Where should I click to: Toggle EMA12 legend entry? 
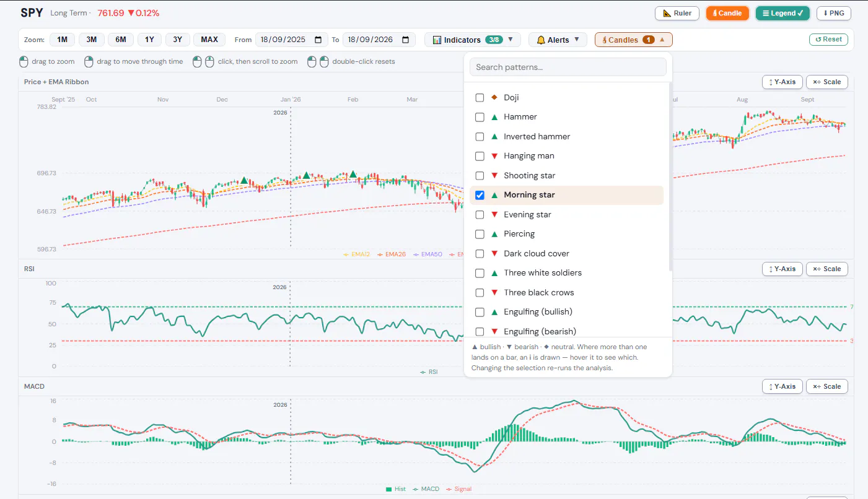356,254
